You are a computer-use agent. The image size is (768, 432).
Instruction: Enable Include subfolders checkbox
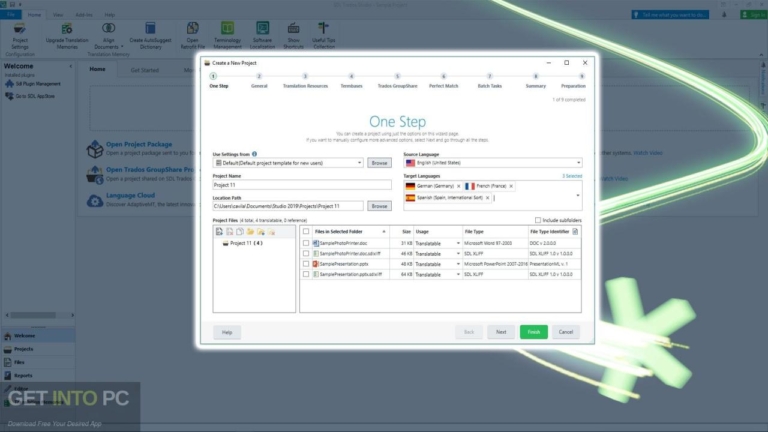[538, 220]
